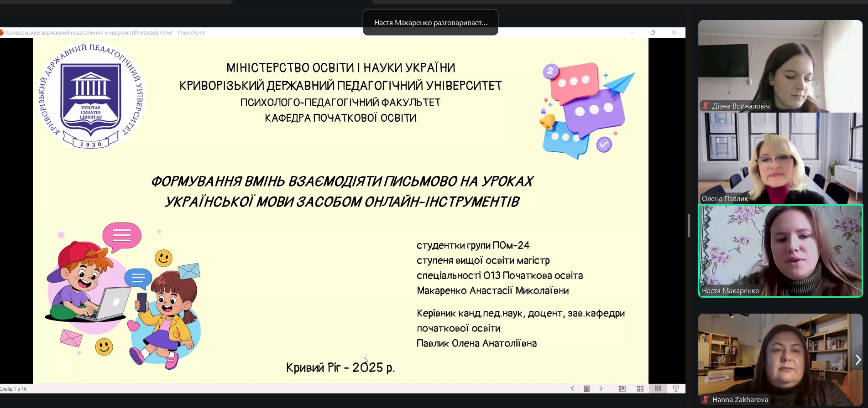The width and height of the screenshot is (868, 408).
Task: Open the slide menu icon in status bar
Action: pyautogui.click(x=587, y=389)
